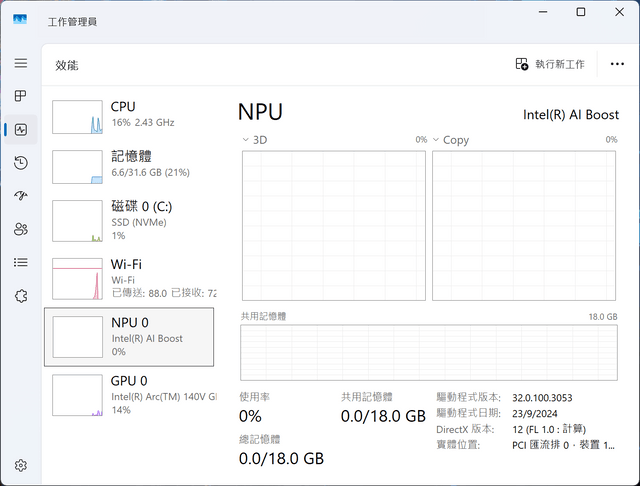Click the Wi-Fi mini graph thumbnail

tap(78, 279)
